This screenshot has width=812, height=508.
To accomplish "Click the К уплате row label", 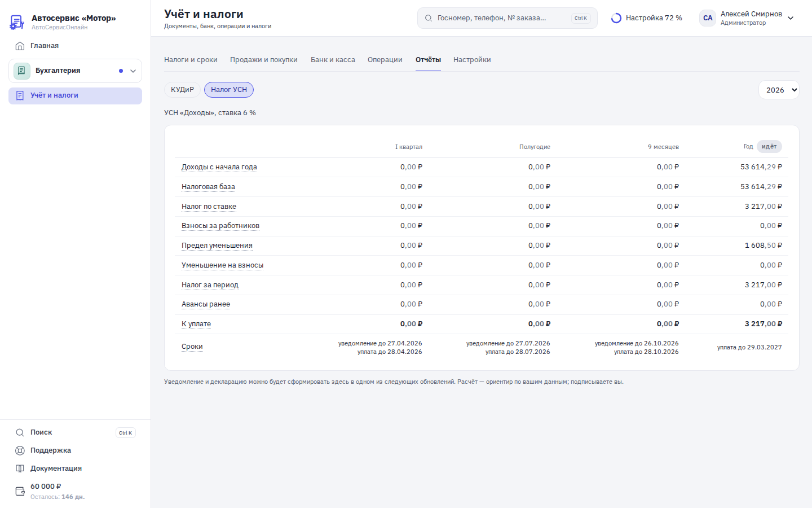I will 196,324.
